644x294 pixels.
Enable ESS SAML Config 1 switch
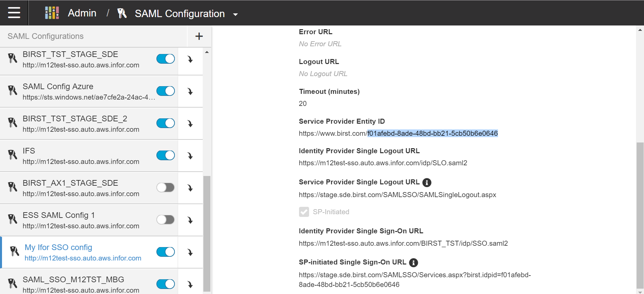coord(165,220)
